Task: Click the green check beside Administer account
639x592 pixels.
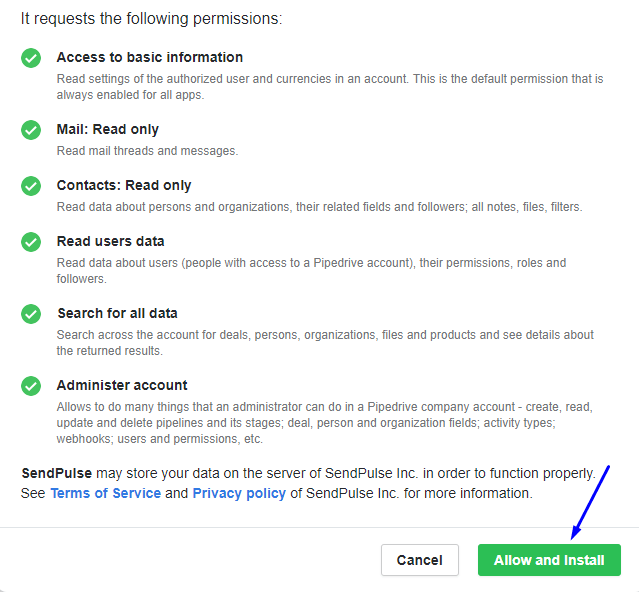Action: pyautogui.click(x=31, y=386)
